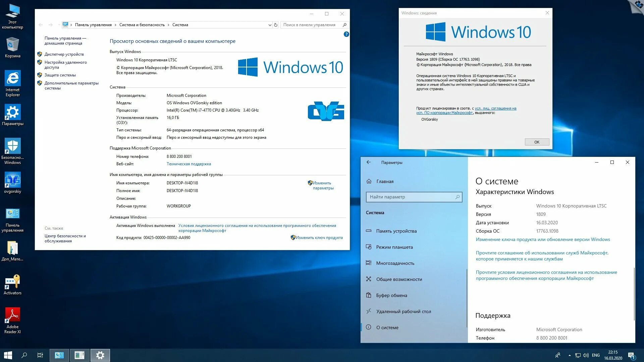Screen dimensions: 644x362
Task: Click the volume speaker tray icon
Action: (586, 355)
